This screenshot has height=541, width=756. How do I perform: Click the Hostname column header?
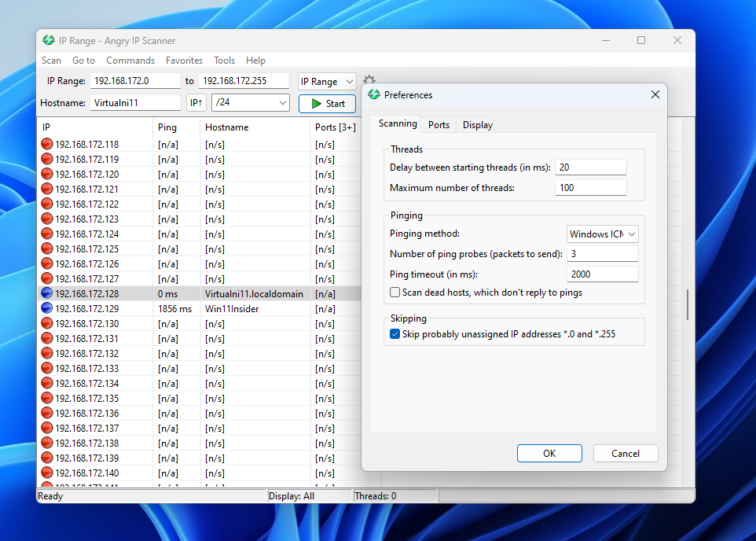pos(255,127)
